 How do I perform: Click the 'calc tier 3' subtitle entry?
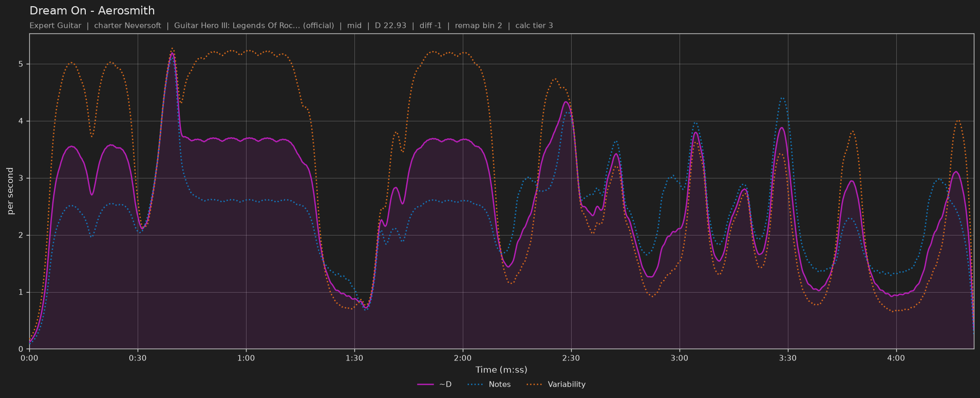pos(534,26)
